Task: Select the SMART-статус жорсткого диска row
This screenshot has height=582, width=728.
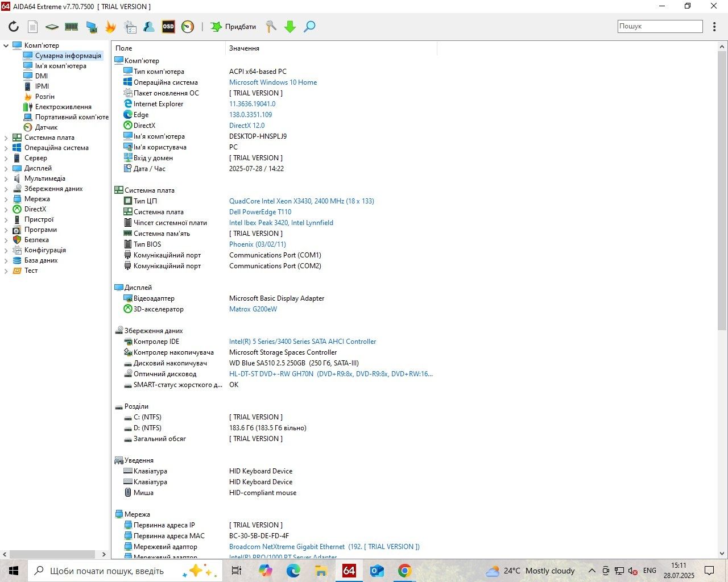Action: click(x=274, y=385)
